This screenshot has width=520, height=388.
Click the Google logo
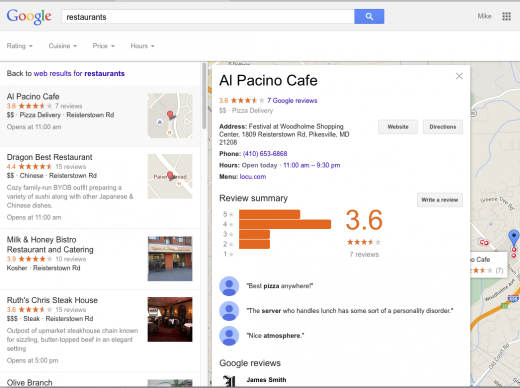click(x=29, y=17)
